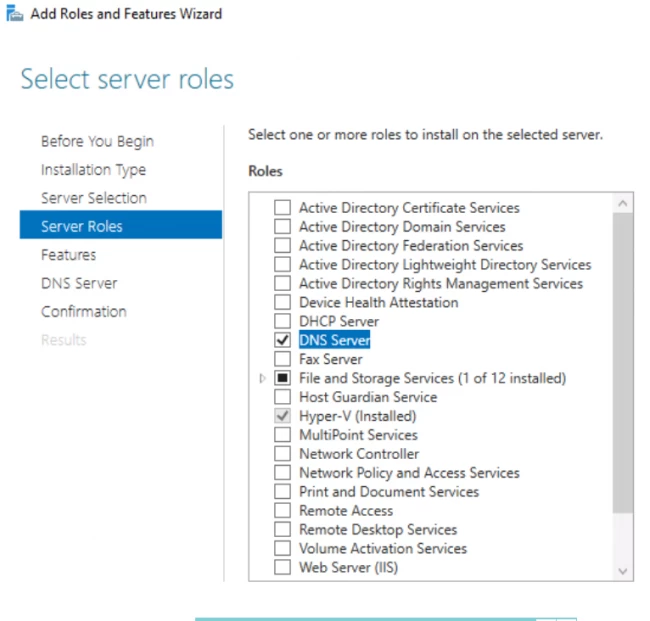Tick the Network Controller checkbox

[282, 454]
